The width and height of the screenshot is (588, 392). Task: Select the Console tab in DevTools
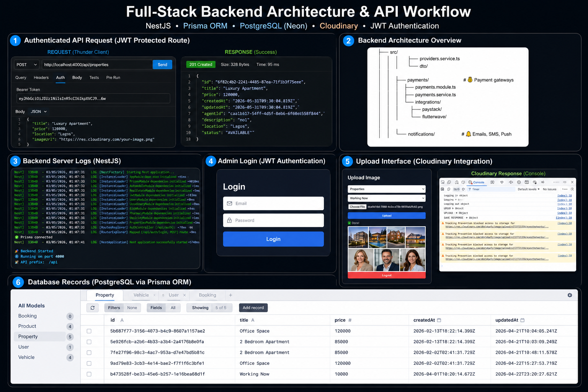tap(477, 182)
